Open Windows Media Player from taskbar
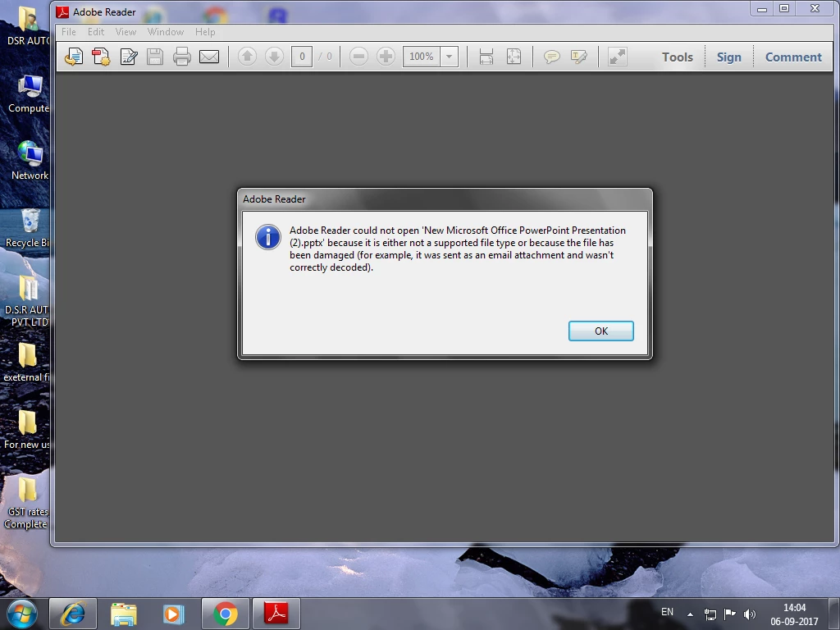This screenshot has height=630, width=840. pyautogui.click(x=174, y=614)
